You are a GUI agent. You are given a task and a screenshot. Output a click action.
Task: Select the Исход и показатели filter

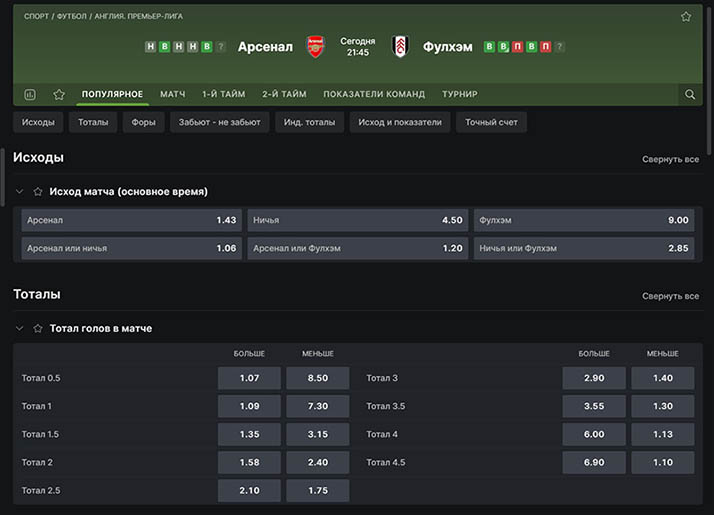coord(400,122)
